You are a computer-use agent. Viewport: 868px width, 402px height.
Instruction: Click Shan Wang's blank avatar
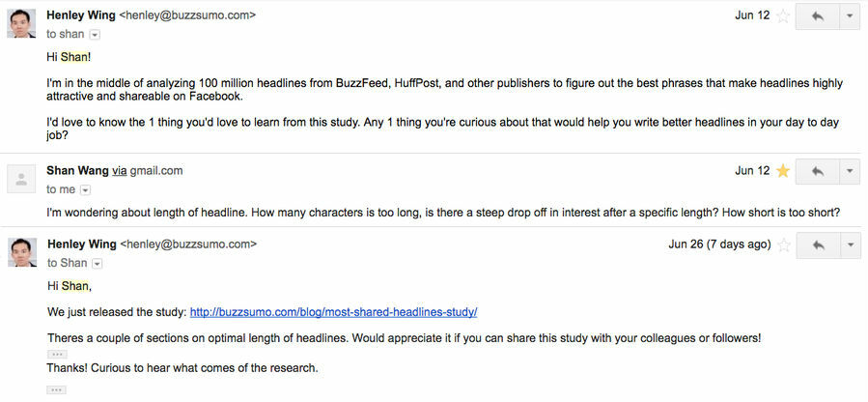coord(21,179)
